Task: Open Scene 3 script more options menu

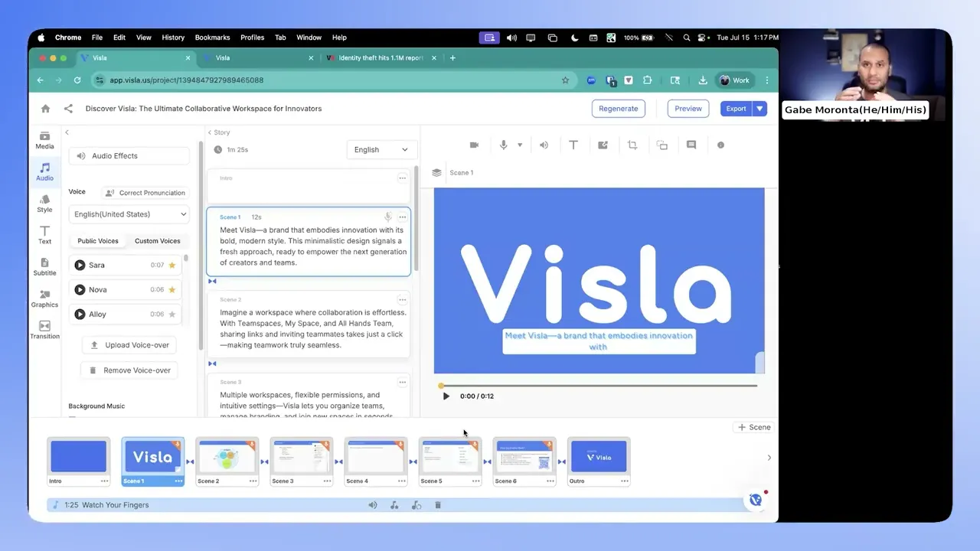Action: [402, 382]
